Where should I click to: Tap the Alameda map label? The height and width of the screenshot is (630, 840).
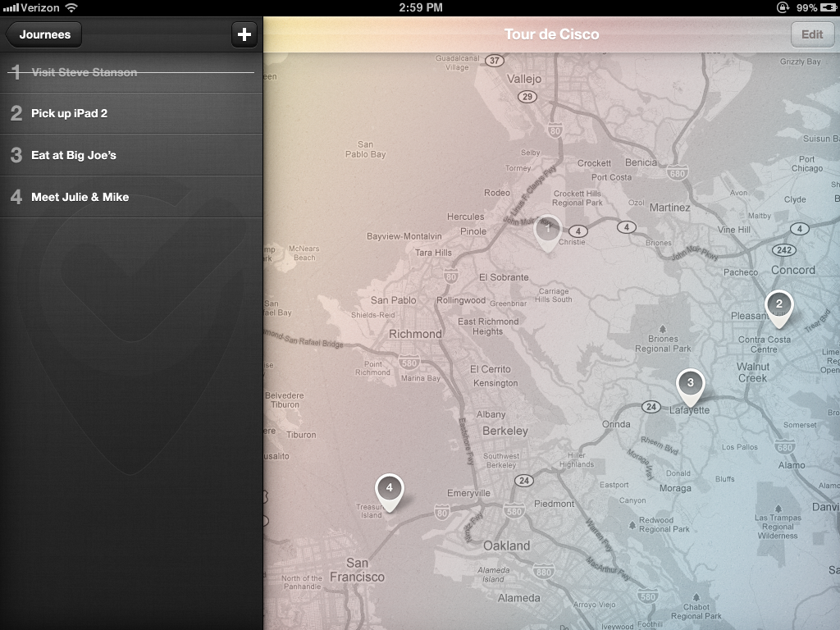click(519, 598)
